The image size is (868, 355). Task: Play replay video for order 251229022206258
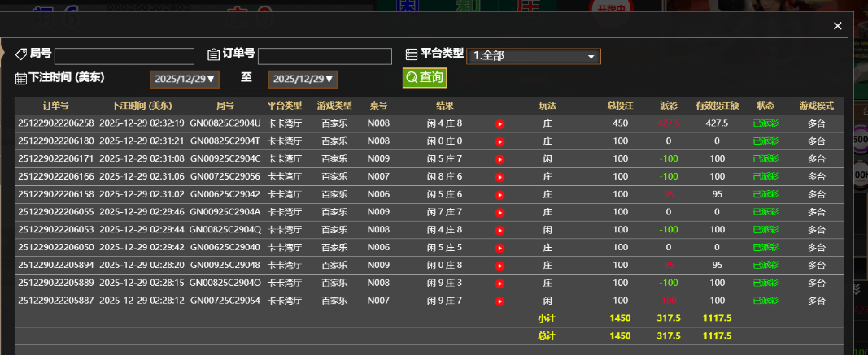click(499, 123)
